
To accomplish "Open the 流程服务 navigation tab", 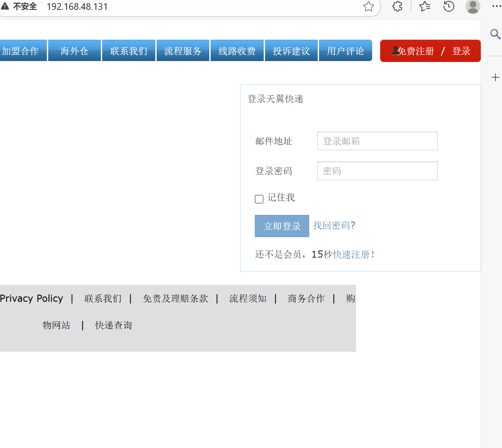I will (183, 50).
